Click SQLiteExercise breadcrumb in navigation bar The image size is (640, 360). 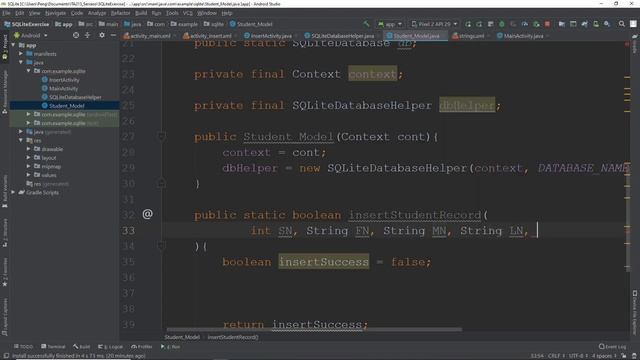tap(27, 24)
